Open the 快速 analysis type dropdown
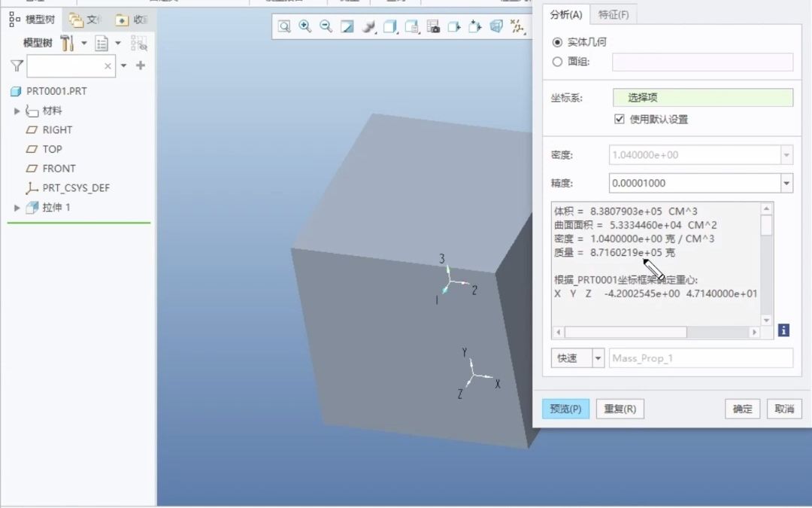This screenshot has height=508, width=812. point(598,358)
